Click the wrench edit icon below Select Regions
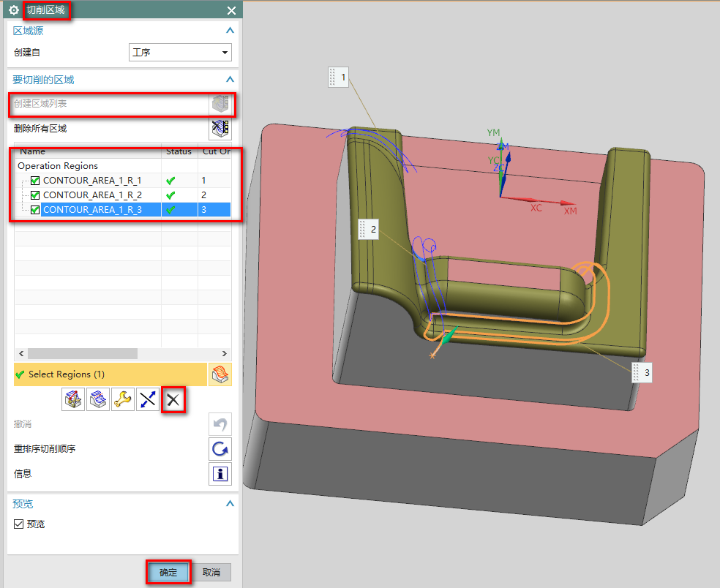720x588 pixels. pos(123,399)
